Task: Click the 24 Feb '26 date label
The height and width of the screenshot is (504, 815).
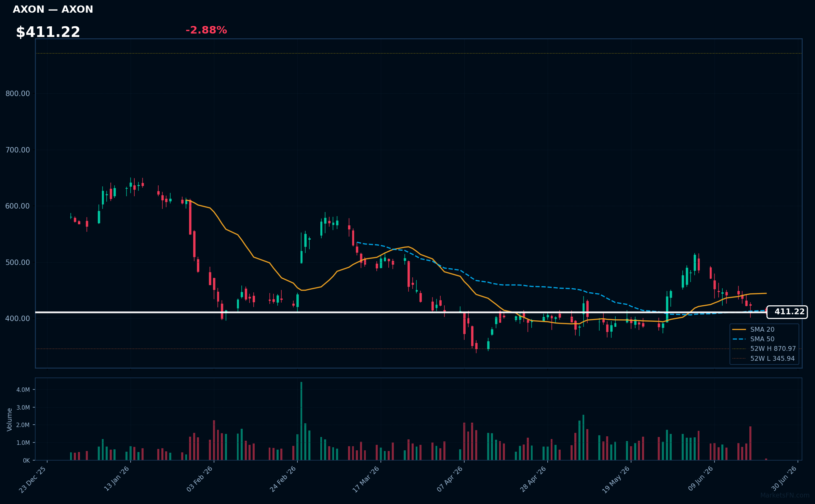Action: click(283, 479)
